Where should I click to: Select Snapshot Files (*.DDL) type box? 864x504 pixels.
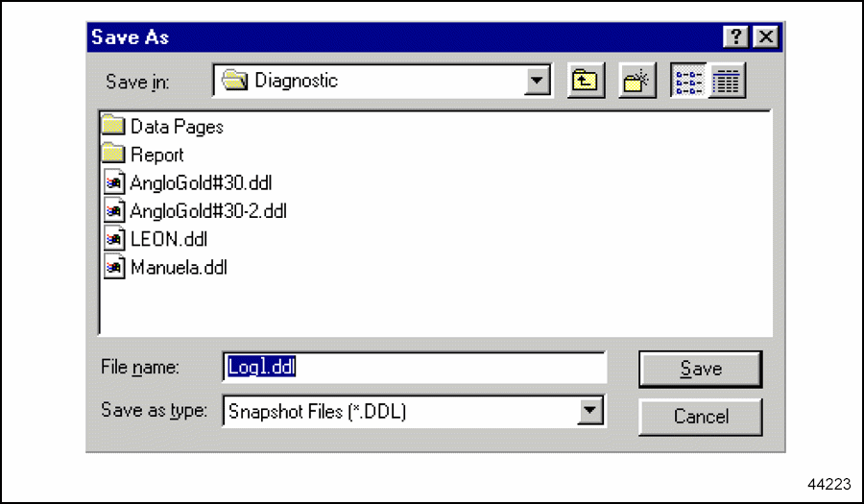click(414, 411)
